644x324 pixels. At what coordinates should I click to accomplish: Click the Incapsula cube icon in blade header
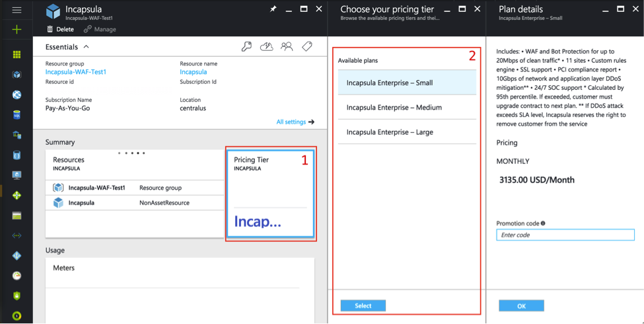53,12
